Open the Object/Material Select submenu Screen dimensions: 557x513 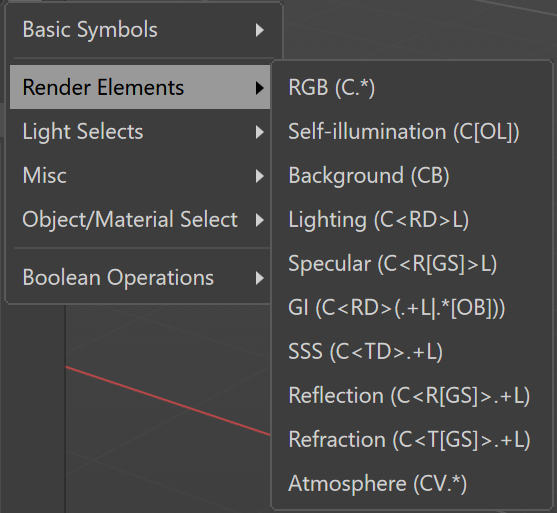tap(140, 219)
